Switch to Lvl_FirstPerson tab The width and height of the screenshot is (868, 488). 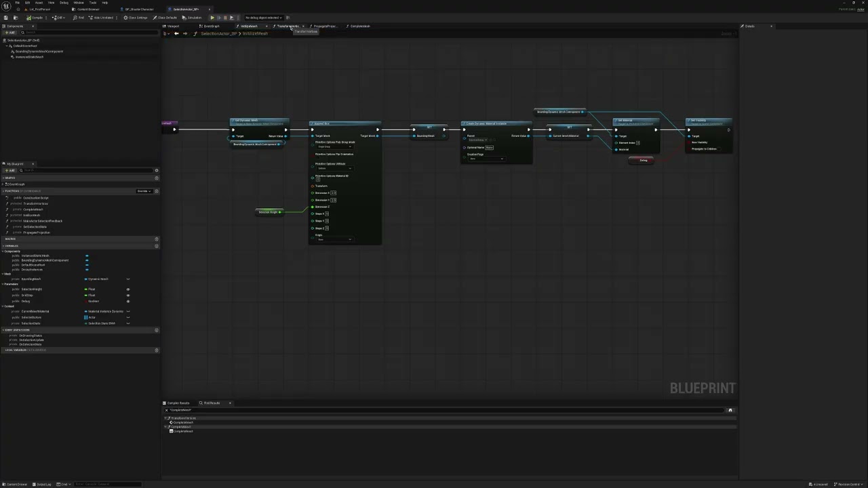coord(39,9)
